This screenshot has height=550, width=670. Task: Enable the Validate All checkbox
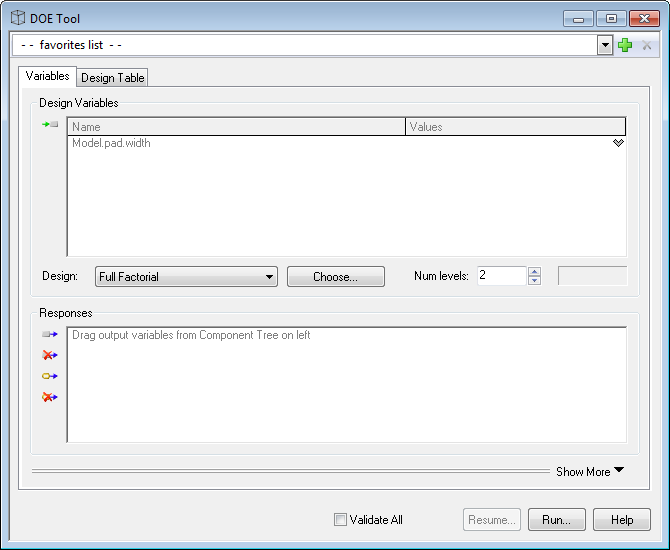click(x=340, y=520)
